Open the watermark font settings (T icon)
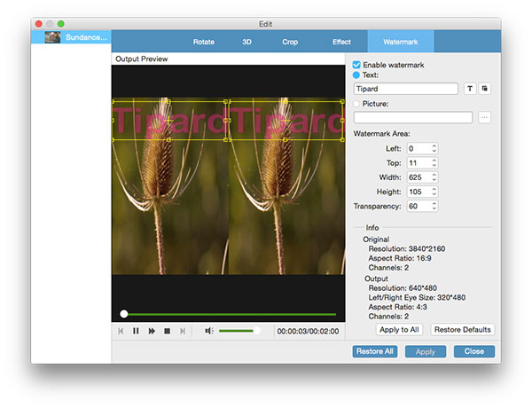The height and width of the screenshot is (408, 532). click(x=469, y=89)
